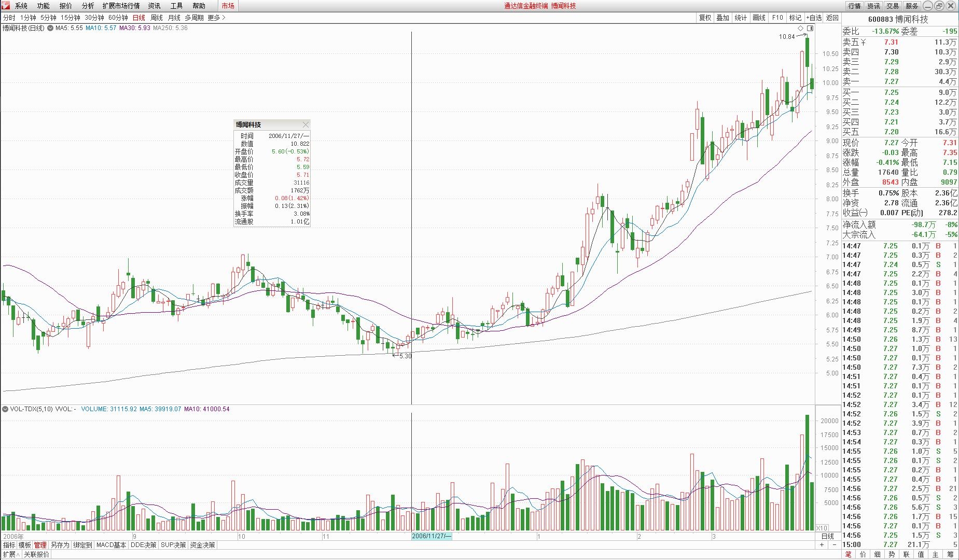Viewport: 959px width, 560px height.
Task: Switch to the 筹 tab in the quote panel
Action: 950,554
